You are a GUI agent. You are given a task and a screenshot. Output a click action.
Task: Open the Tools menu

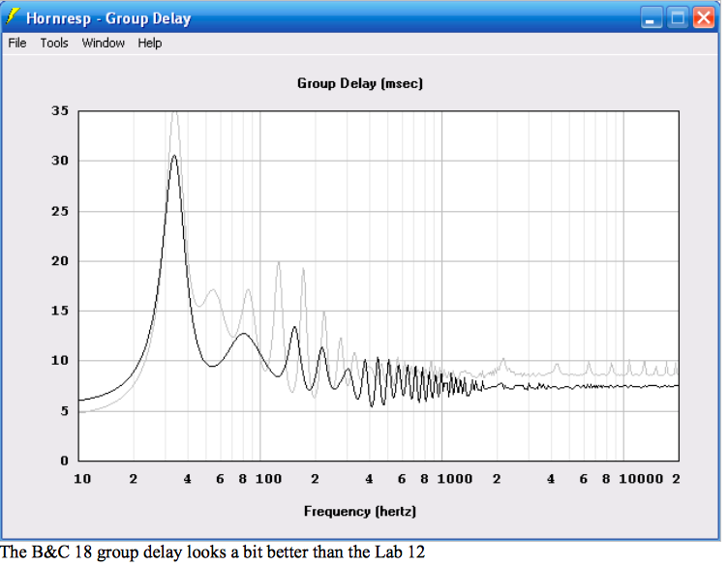pos(54,44)
